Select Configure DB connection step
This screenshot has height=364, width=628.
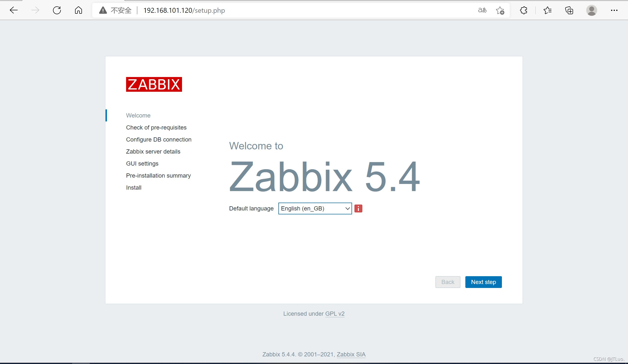pos(158,140)
